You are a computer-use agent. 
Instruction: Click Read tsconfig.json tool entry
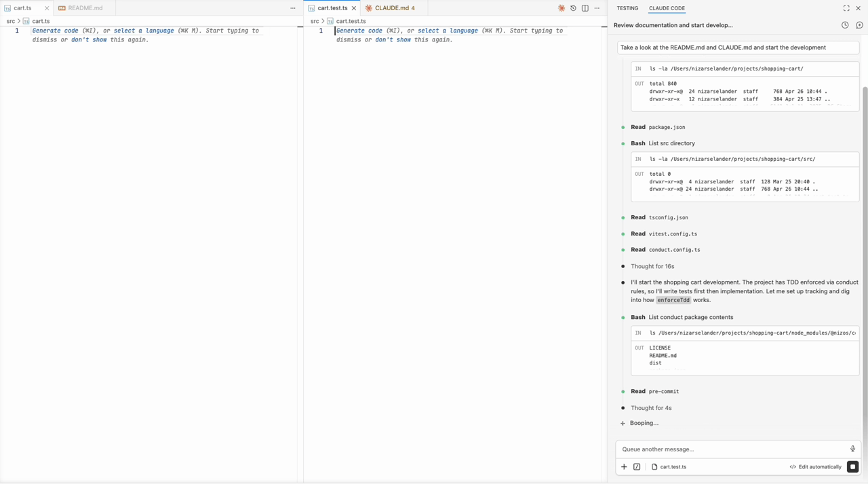[x=659, y=217]
